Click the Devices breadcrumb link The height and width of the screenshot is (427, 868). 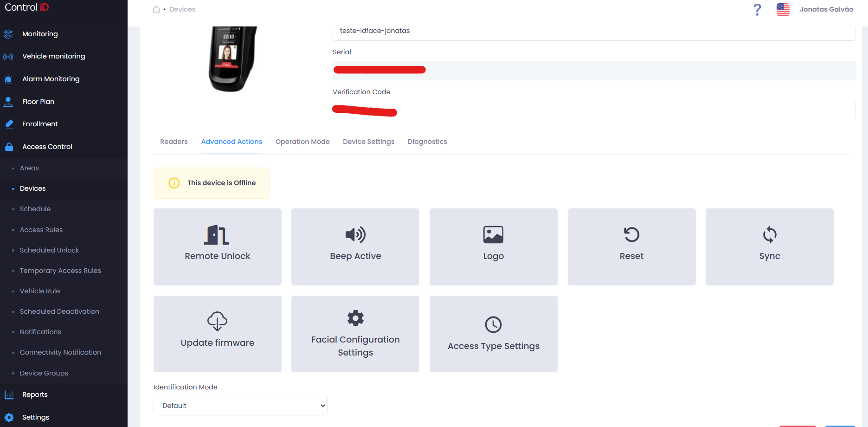tap(182, 9)
